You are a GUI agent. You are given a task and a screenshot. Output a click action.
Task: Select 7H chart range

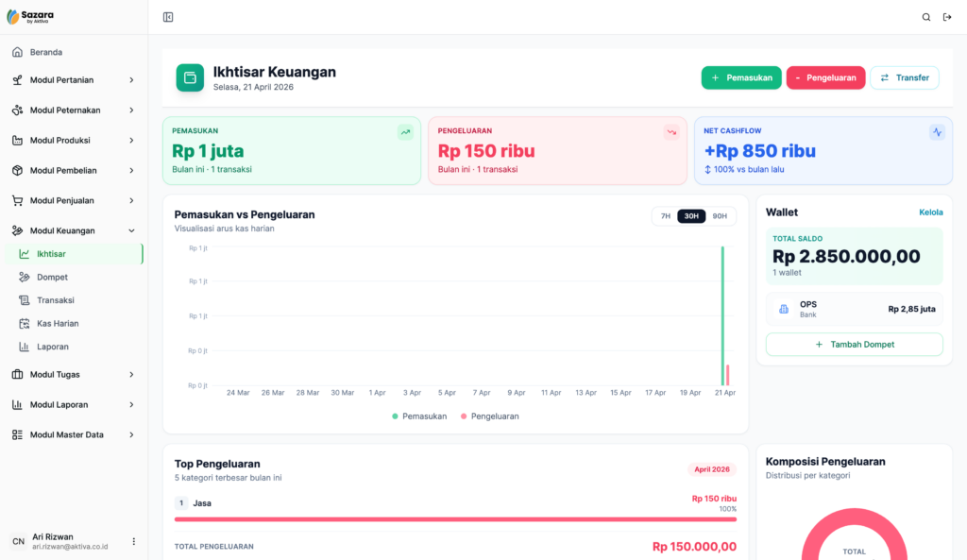(666, 216)
